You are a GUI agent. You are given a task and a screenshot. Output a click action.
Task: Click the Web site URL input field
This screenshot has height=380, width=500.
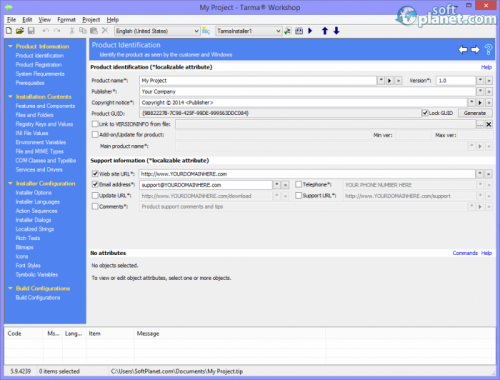click(x=307, y=174)
